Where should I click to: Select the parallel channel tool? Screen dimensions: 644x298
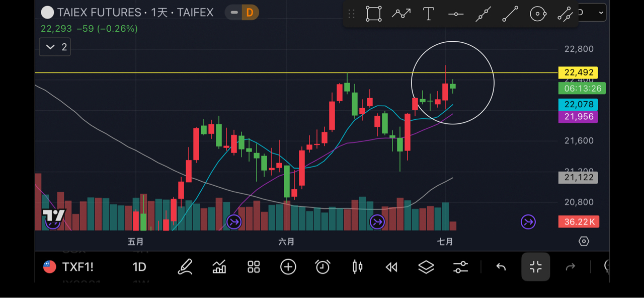point(565,14)
